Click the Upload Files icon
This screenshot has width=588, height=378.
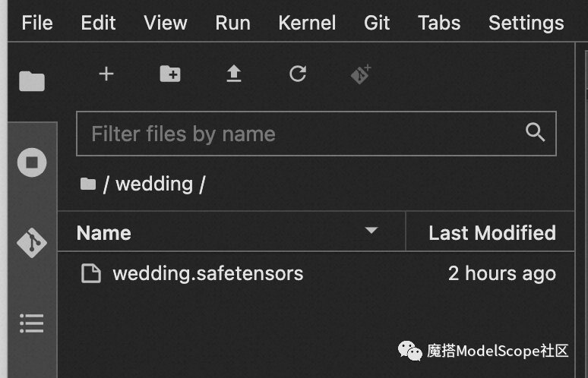pyautogui.click(x=234, y=74)
